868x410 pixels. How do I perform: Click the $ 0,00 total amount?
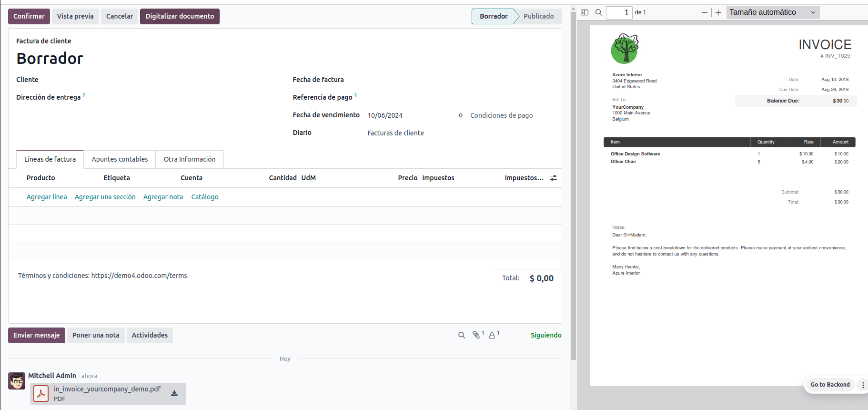point(542,278)
